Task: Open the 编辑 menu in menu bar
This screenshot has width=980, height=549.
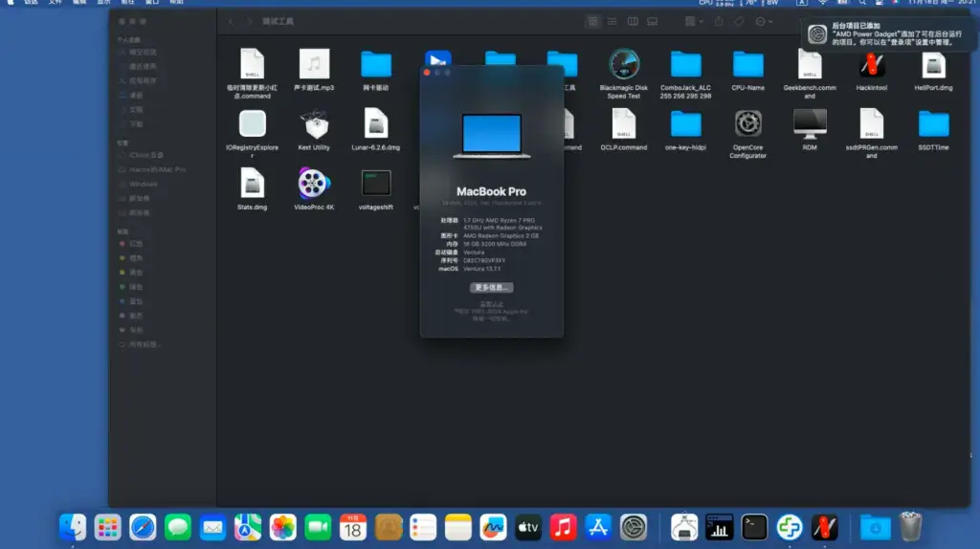Action: coord(79,3)
